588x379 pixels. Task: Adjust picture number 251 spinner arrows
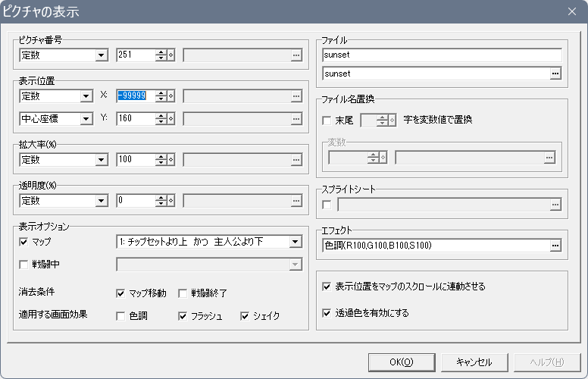[161, 55]
